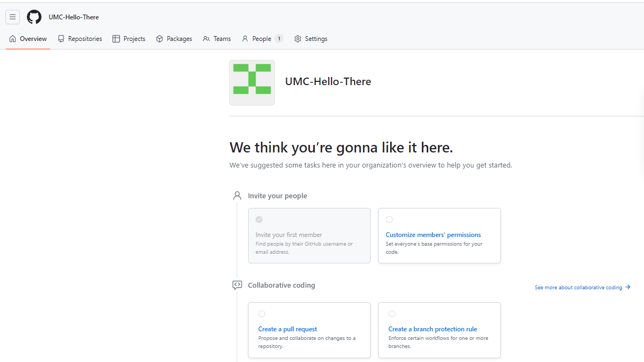Open the People tab

(263, 39)
